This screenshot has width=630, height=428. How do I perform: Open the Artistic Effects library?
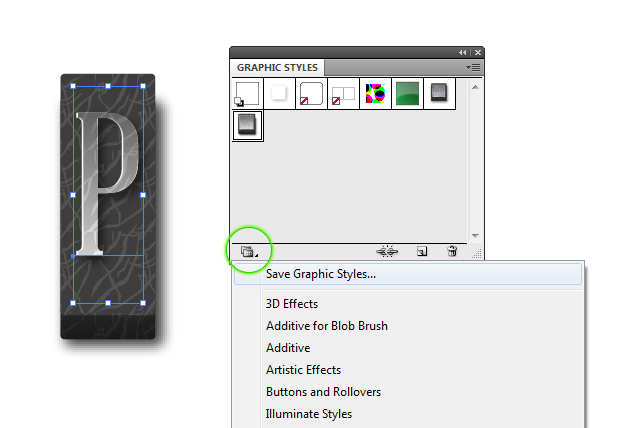click(x=303, y=370)
